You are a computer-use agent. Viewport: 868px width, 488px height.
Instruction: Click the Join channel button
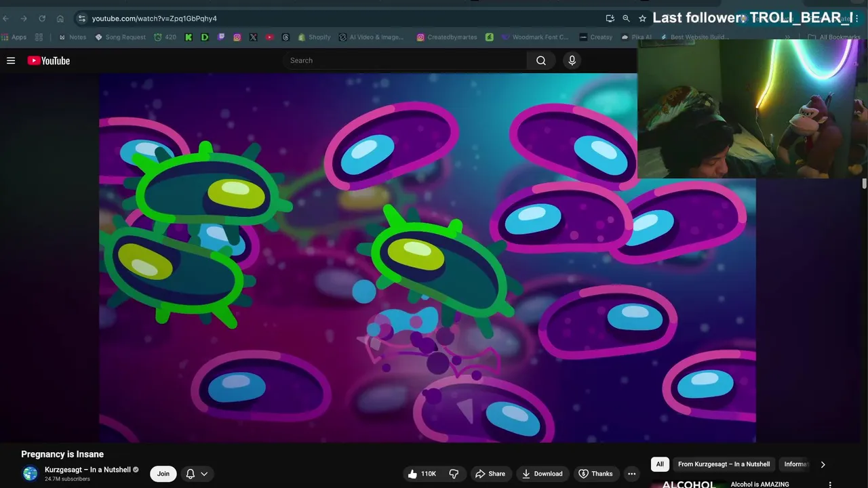(x=163, y=474)
